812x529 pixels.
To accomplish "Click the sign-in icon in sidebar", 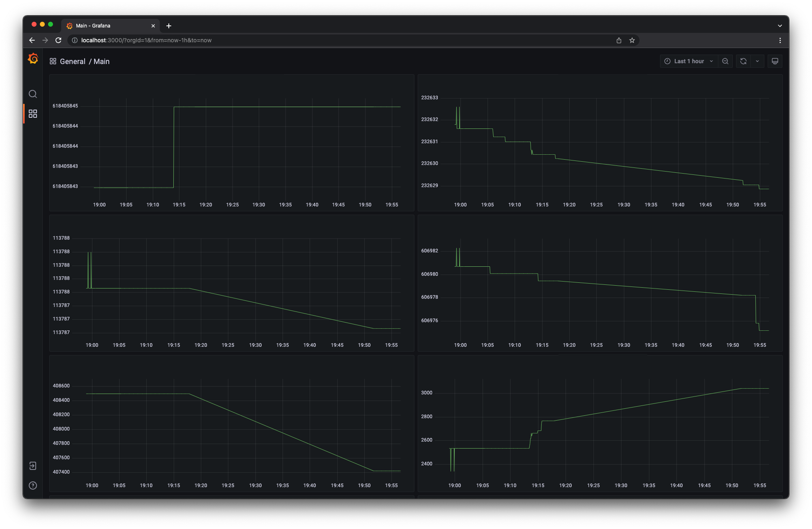I will pyautogui.click(x=33, y=466).
